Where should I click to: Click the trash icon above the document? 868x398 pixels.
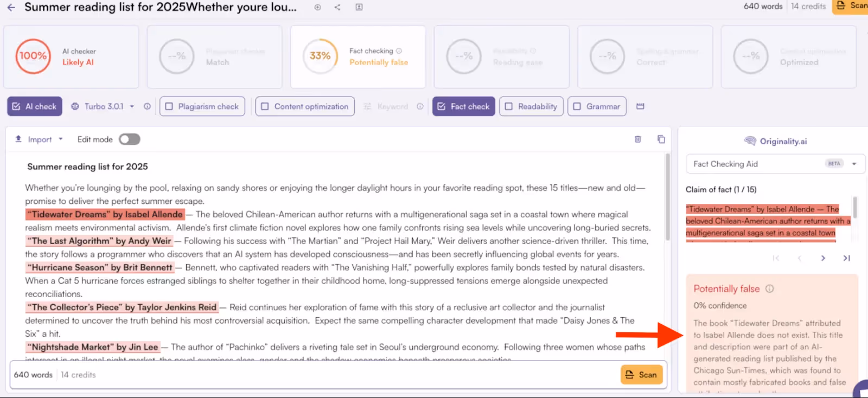click(x=638, y=139)
